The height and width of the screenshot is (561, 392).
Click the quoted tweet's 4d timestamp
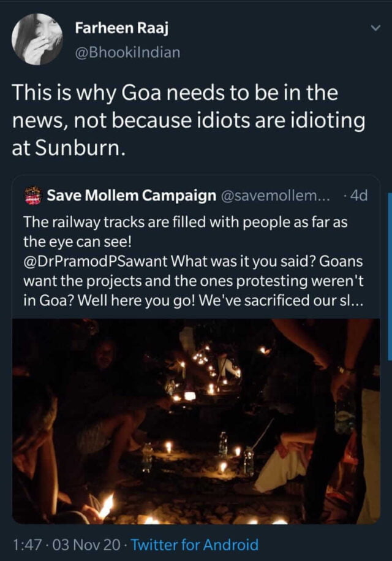click(356, 196)
